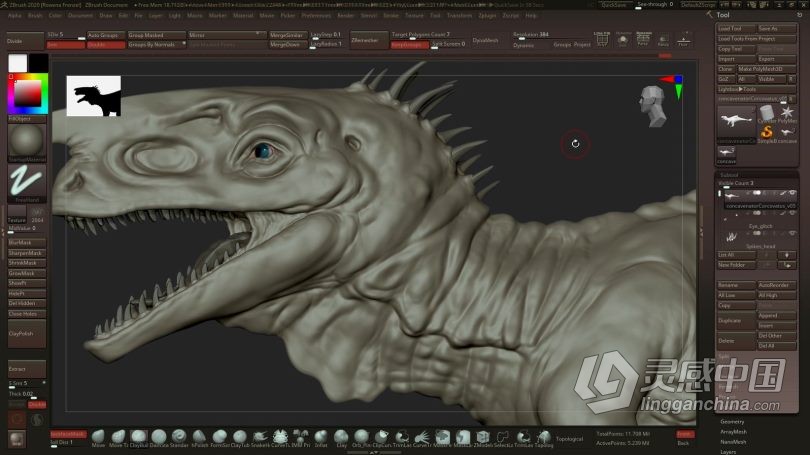The width and height of the screenshot is (810, 455).
Task: Select the hPolish brush
Action: (x=199, y=437)
